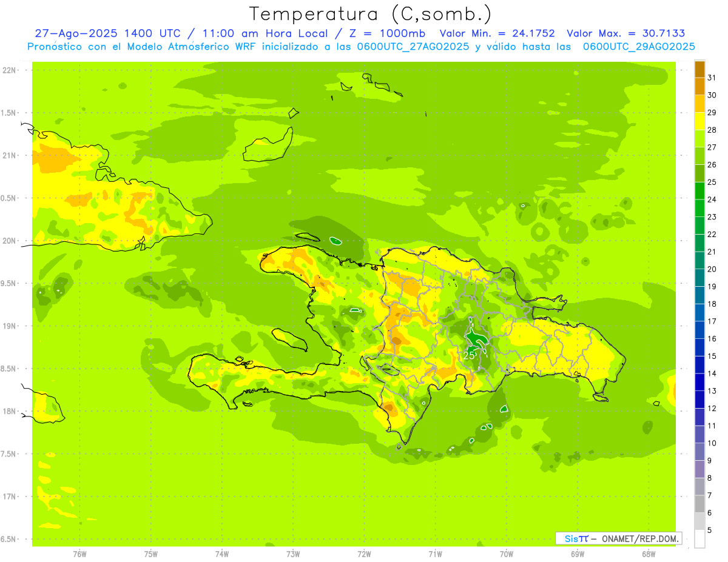Viewport: 728px width, 562px height.
Task: Pick the dark blue colorbar swatch between 12 and 13
Action: coord(699,400)
